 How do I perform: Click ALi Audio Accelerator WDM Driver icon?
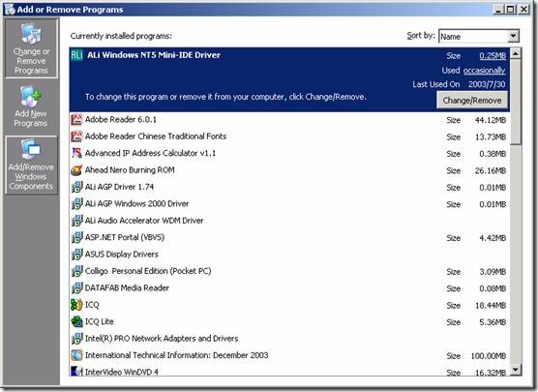pos(76,221)
